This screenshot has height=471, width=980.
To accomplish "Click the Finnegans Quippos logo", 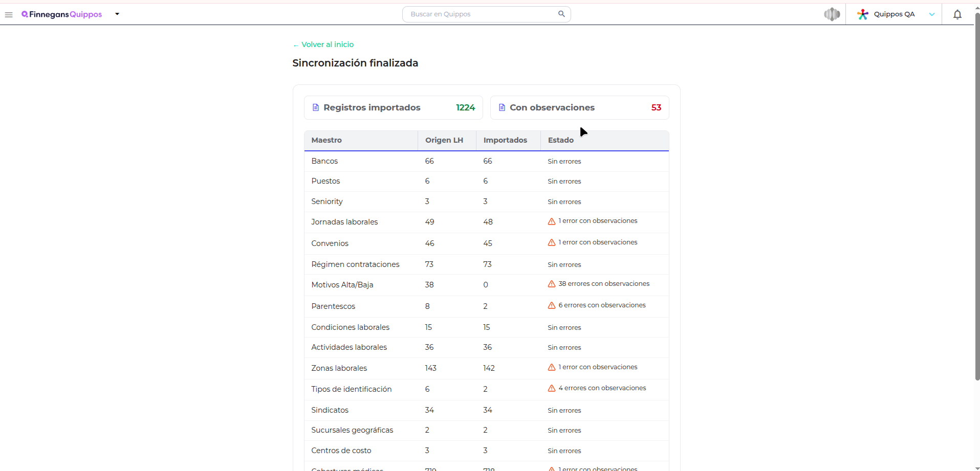I will (61, 14).
